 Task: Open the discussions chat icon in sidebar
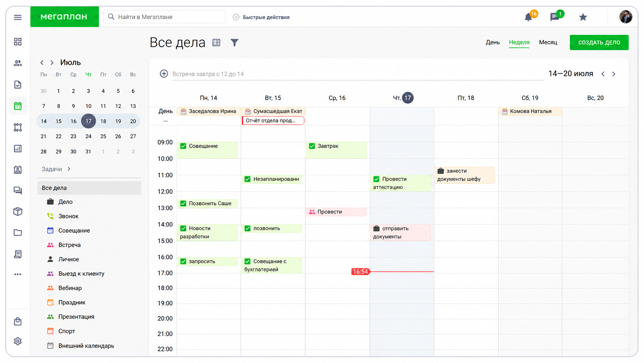tap(18, 190)
